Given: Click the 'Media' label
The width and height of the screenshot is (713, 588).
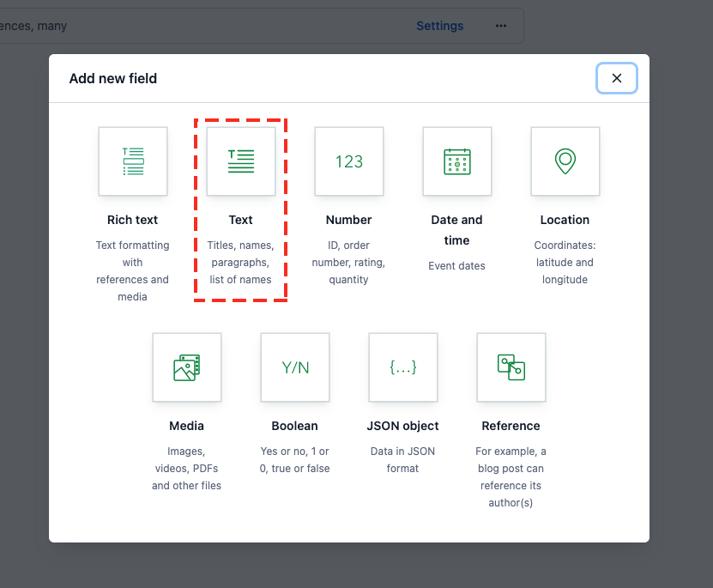Looking at the screenshot, I should (x=186, y=426).
